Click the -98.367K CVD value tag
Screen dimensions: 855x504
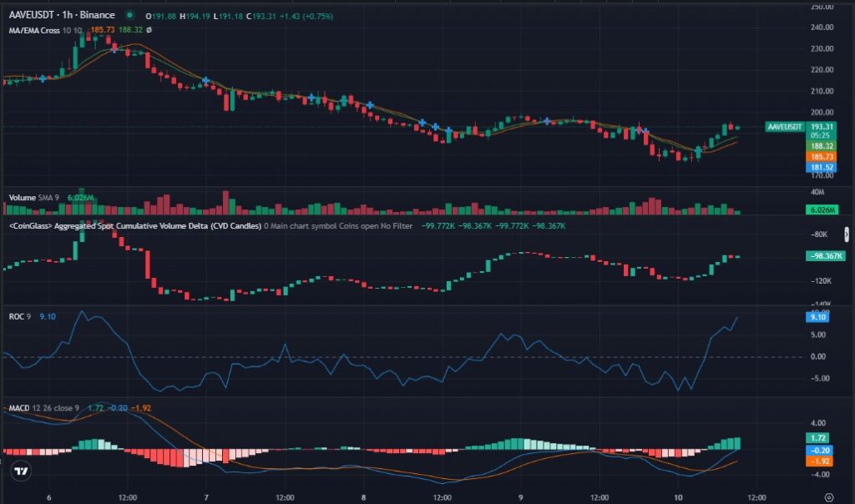tap(824, 256)
